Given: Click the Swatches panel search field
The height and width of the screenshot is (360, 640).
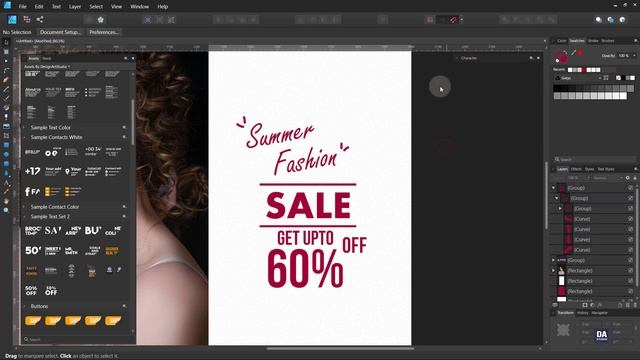Looking at the screenshot, I should pos(595,159).
